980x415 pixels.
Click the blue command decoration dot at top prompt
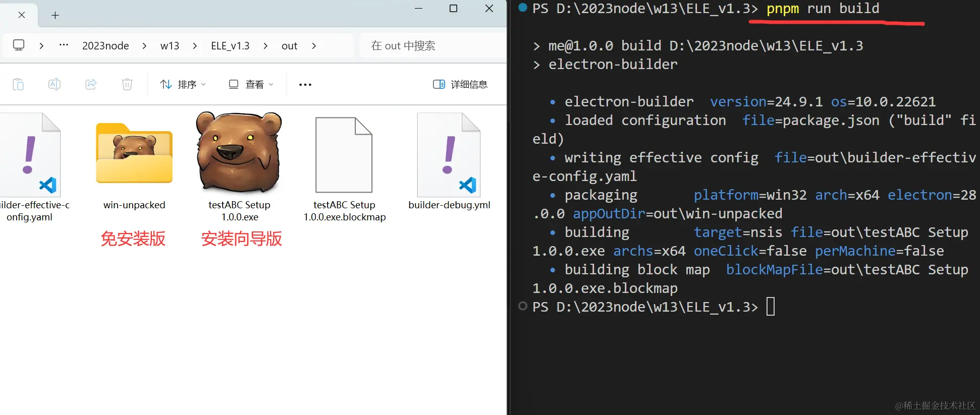pyautogui.click(x=523, y=8)
